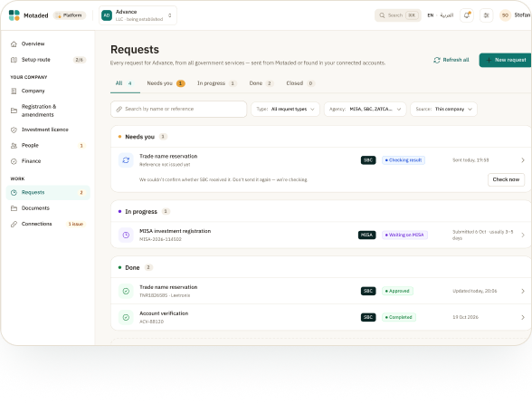
Task: Click the Check now button
Action: click(507, 179)
